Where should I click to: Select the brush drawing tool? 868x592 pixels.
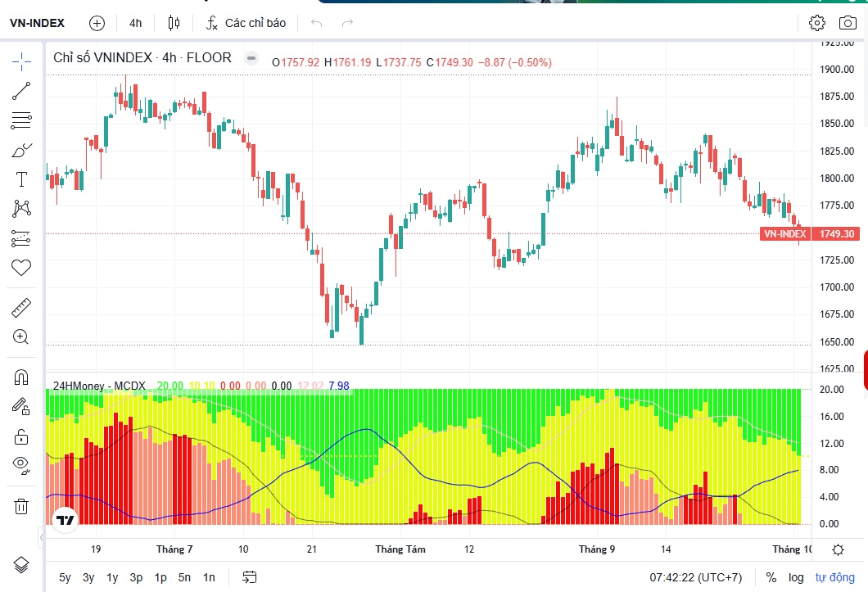pos(21,150)
